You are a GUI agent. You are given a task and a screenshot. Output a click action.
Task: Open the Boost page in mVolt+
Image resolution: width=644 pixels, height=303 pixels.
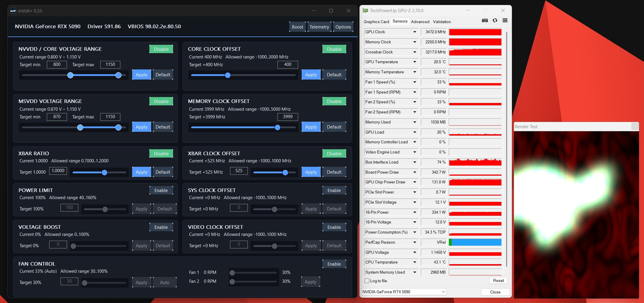pos(298,27)
